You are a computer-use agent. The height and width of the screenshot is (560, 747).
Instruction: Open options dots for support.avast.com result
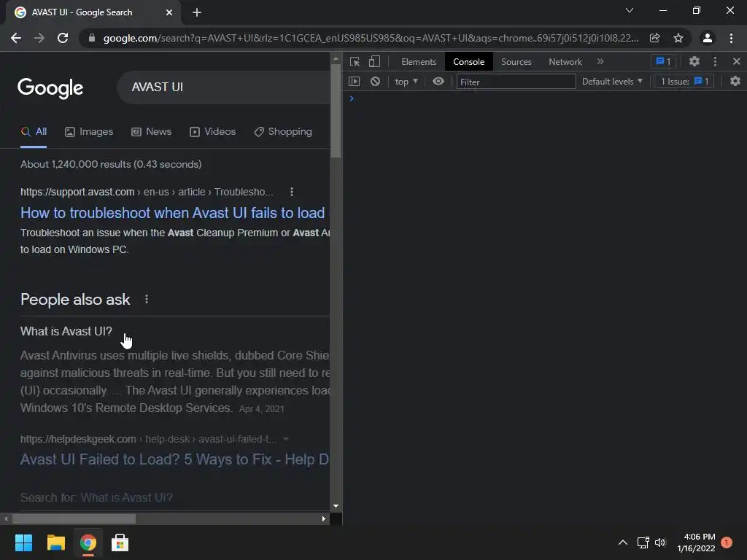point(292,192)
